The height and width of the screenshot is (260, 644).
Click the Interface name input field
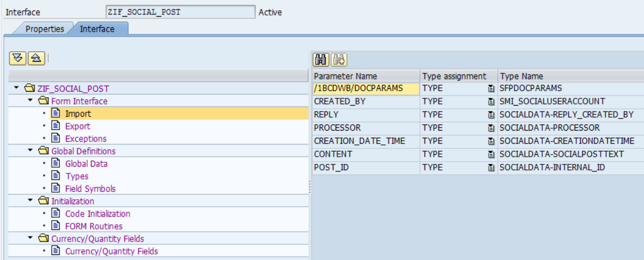(180, 12)
